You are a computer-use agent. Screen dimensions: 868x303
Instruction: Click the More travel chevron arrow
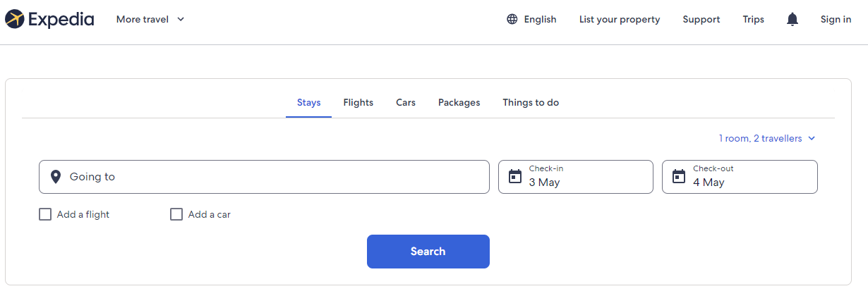181,20
